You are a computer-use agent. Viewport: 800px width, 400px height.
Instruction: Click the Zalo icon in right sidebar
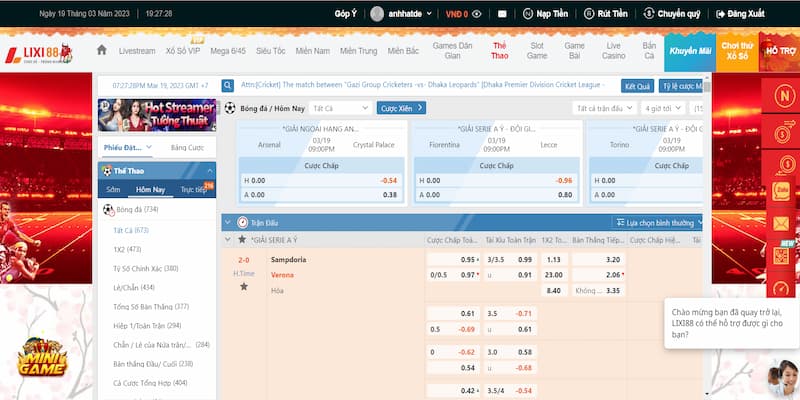[781, 192]
